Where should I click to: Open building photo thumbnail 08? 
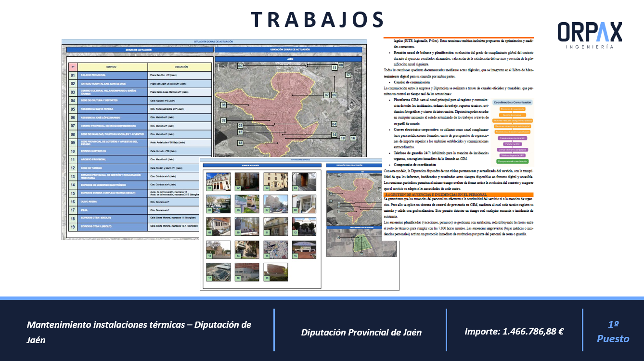pos(304,204)
